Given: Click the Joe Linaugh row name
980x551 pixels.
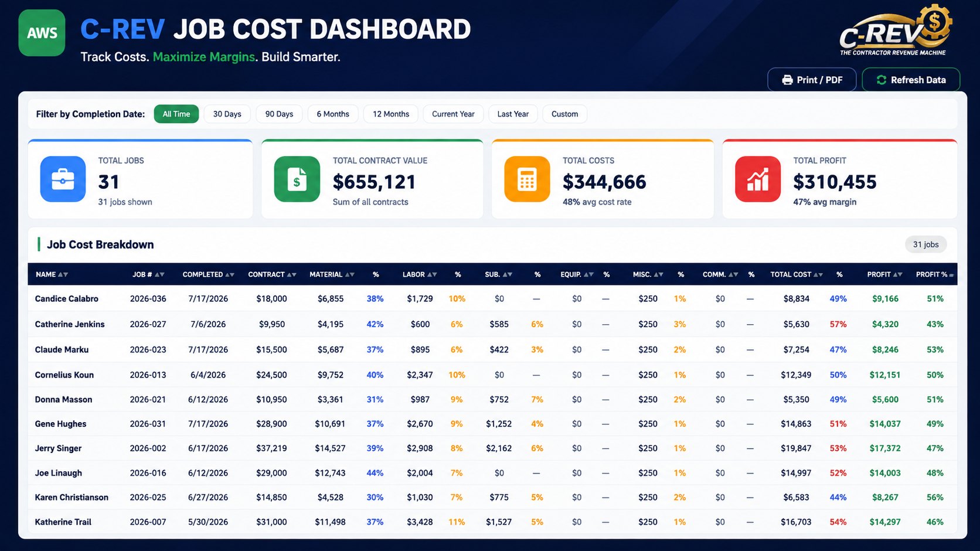Looking at the screenshot, I should coord(59,473).
